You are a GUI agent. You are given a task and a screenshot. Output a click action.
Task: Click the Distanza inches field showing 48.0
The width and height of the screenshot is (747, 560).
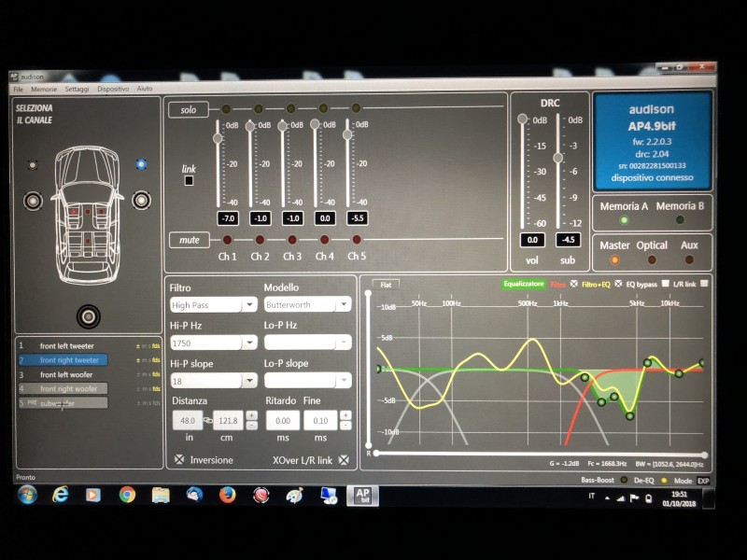pos(188,421)
